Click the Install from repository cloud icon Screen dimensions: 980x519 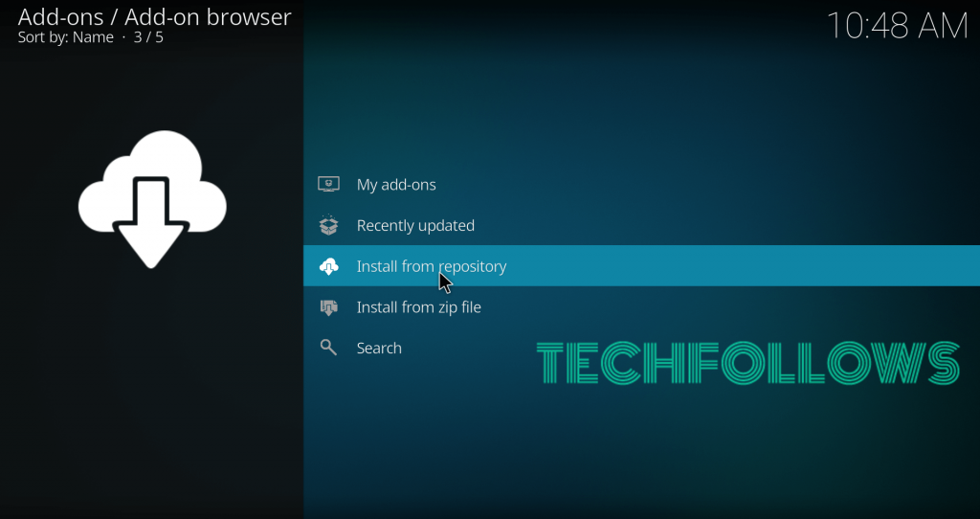point(329,266)
